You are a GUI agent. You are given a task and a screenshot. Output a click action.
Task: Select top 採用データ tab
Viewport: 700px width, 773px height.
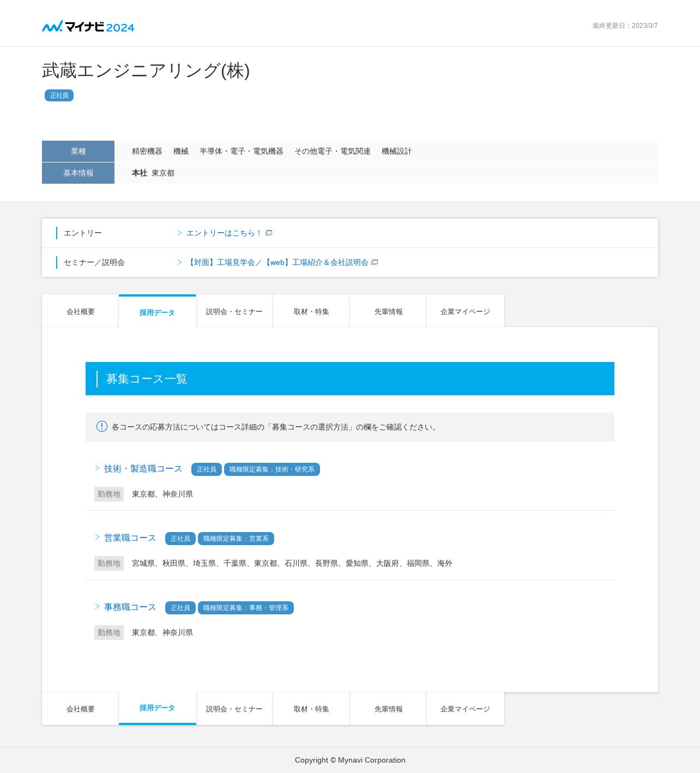(x=157, y=312)
